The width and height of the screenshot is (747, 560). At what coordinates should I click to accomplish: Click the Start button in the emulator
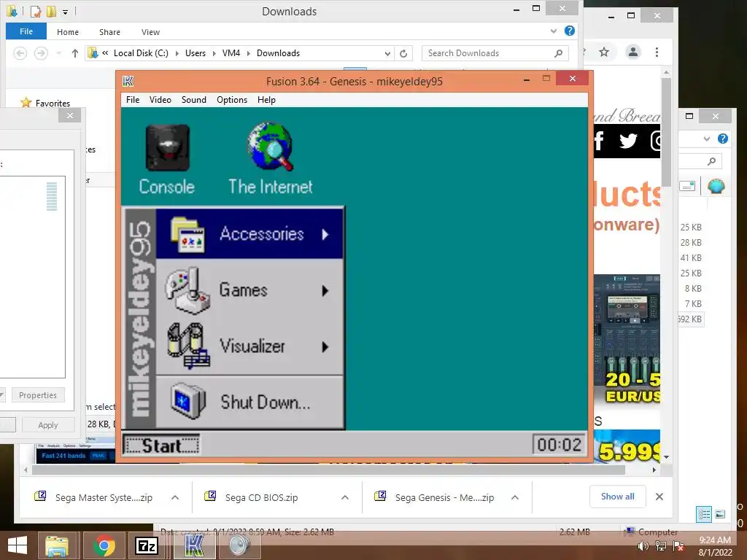(161, 446)
